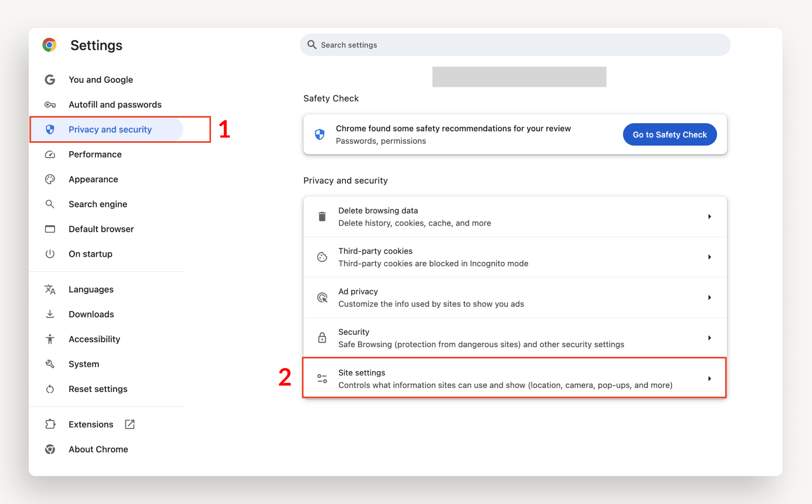Screen dimensions: 812x504
Task: Click the Autofill and passwords key icon
Action: tap(50, 104)
